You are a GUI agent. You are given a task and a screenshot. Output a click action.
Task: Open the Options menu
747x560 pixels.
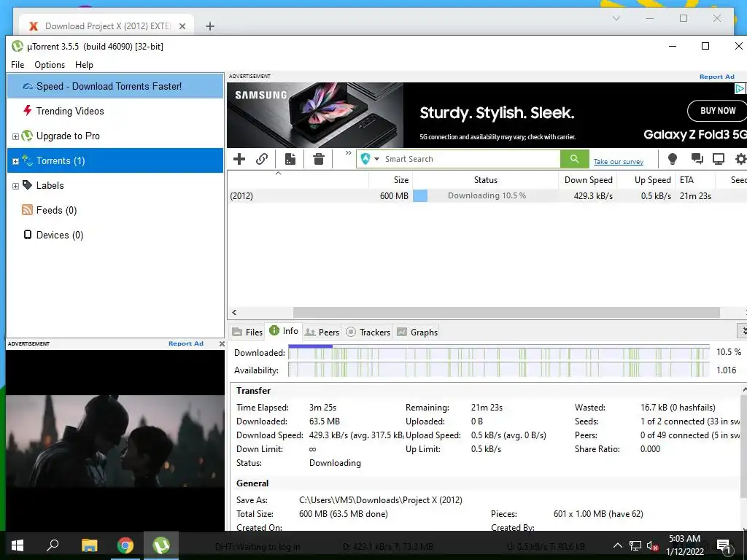coord(50,65)
